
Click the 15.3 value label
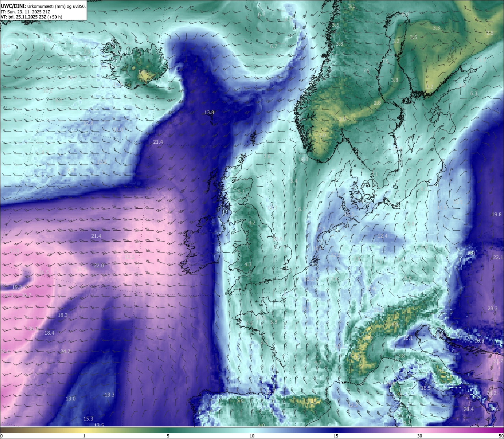(88, 419)
